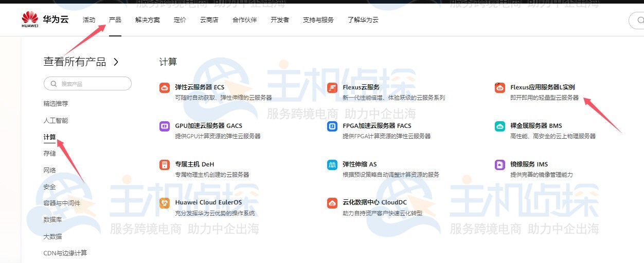Image resolution: width=644 pixels, height=263 pixels.
Task: Click description 助力自持资产客户快速云化转型
Action: point(382,213)
